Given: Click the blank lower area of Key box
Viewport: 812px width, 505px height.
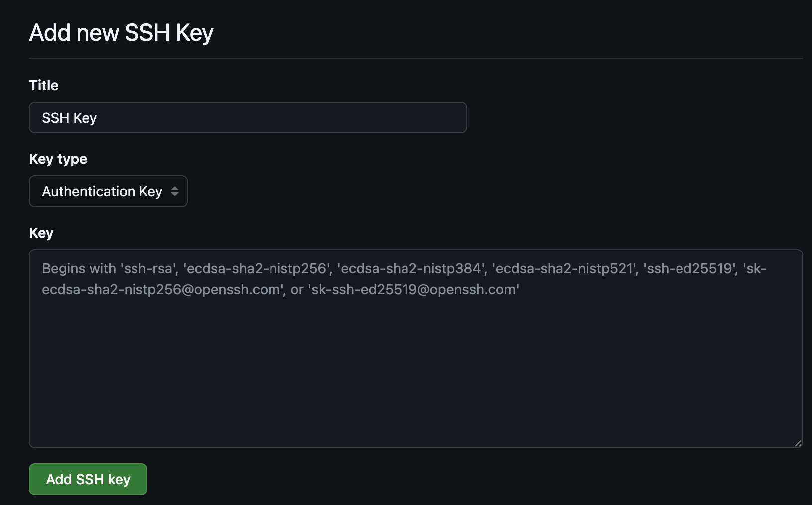Looking at the screenshot, I should pos(415,398).
